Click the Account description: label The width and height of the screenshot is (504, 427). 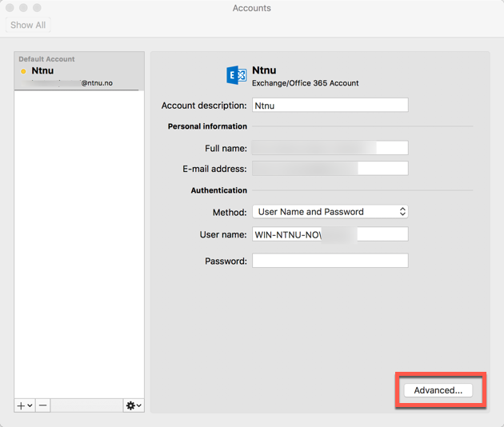pos(204,106)
